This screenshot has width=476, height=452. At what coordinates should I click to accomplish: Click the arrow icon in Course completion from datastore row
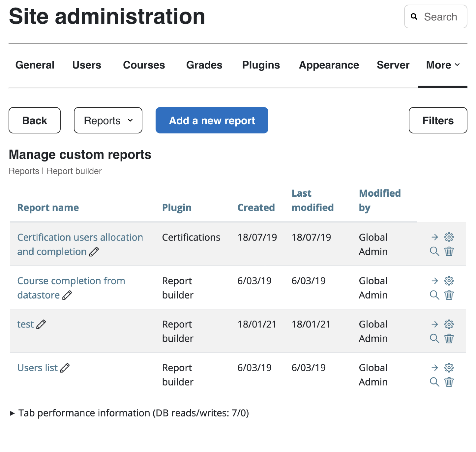[435, 281]
